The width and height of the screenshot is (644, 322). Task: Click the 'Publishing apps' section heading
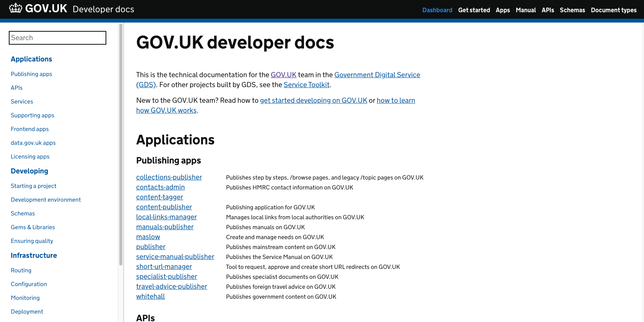169,160
